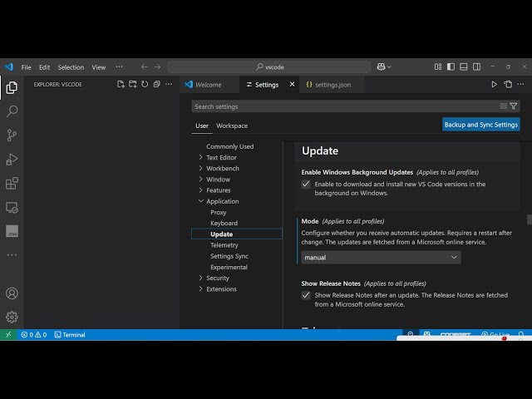The image size is (532, 399).
Task: Refresh the Explorer file tree
Action: point(145,84)
